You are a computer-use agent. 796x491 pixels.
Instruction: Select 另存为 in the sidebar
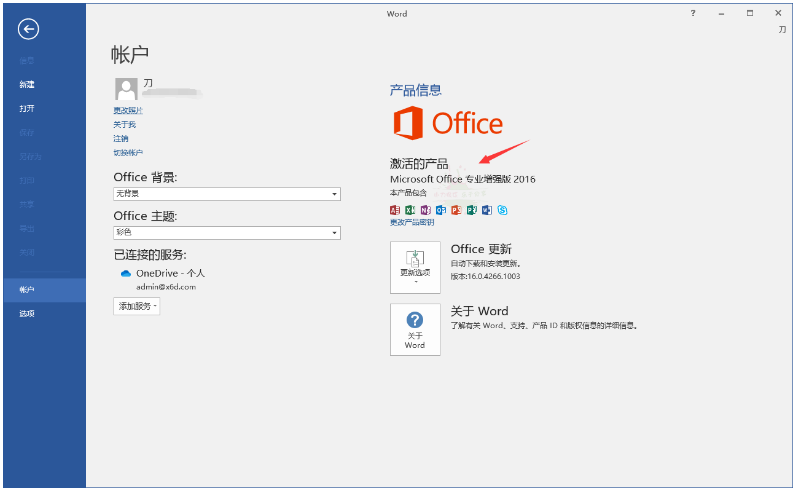[30, 156]
